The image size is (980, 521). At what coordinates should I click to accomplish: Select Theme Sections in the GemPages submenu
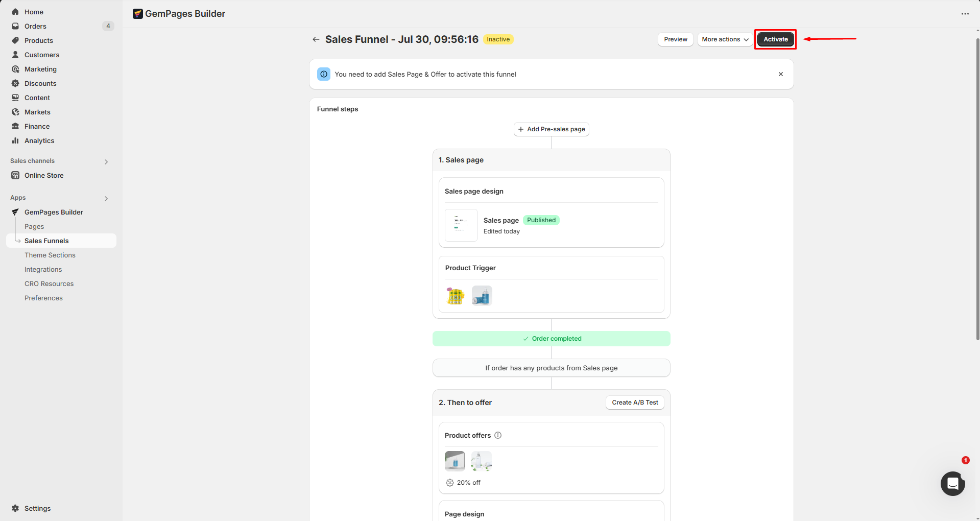[50, 255]
